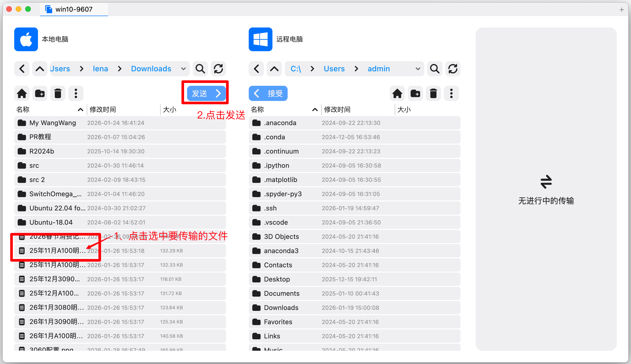Refresh the local file list
The image size is (631, 364).
[218, 69]
